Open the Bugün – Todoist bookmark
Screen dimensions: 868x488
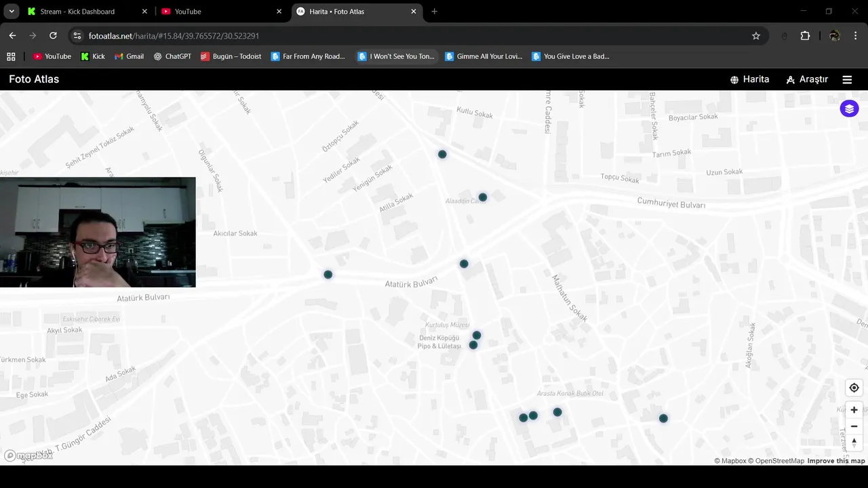pyautogui.click(x=231, y=56)
